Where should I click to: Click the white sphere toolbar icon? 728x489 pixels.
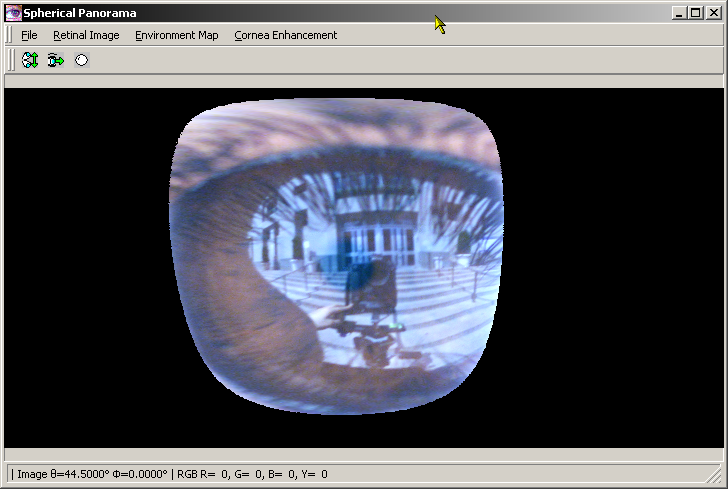81,60
